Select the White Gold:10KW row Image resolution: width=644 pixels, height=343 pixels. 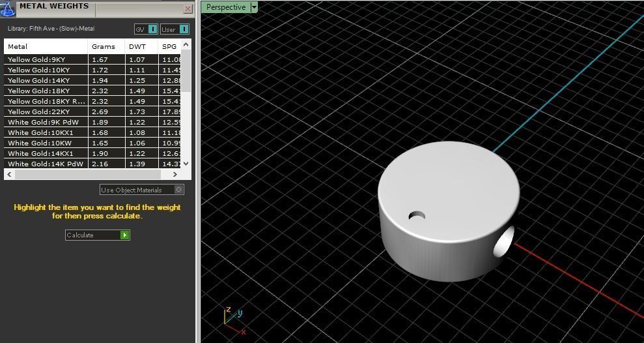click(92, 143)
